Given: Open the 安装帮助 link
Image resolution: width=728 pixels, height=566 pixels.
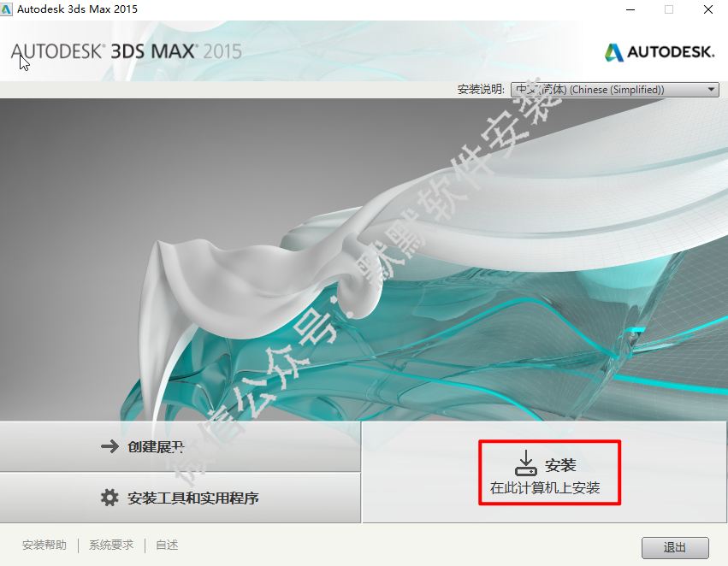Looking at the screenshot, I should click(x=44, y=545).
